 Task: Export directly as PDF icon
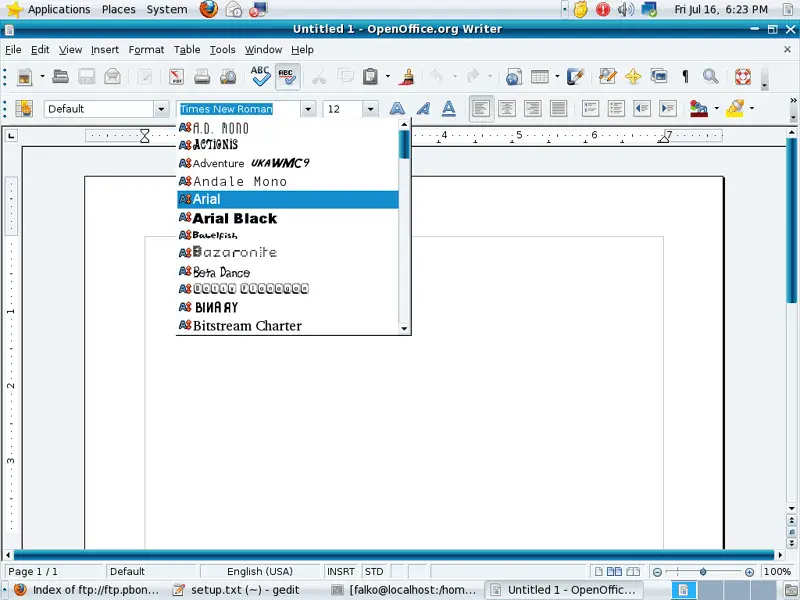click(176, 77)
